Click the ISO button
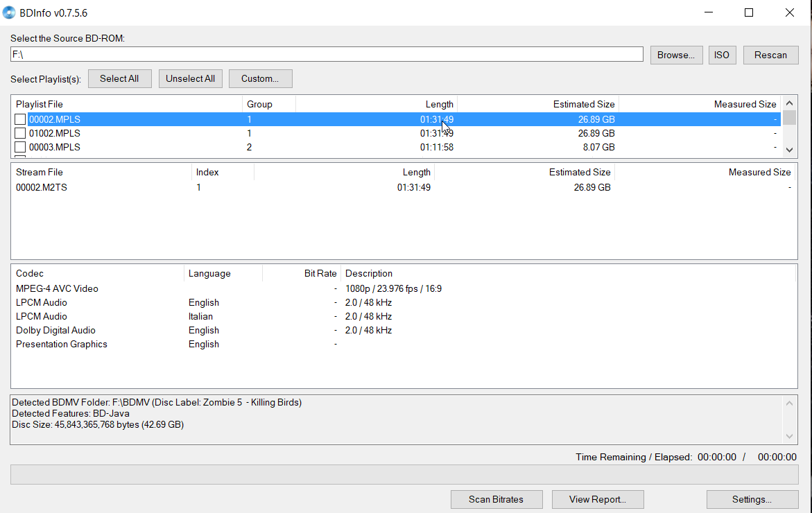 [x=721, y=55]
